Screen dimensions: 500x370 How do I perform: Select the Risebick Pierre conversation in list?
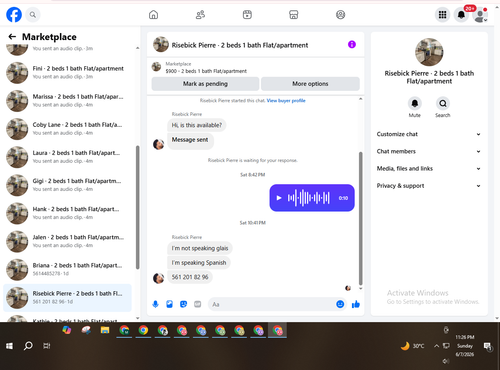point(68,298)
